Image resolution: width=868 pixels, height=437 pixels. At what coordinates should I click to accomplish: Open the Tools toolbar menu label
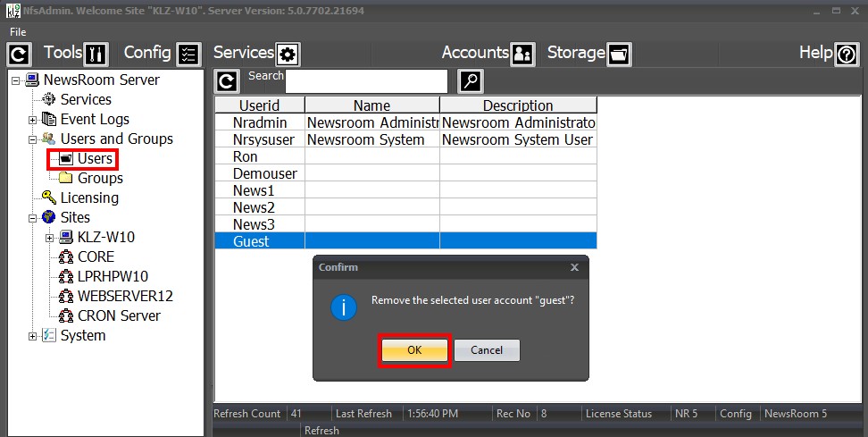pos(63,53)
